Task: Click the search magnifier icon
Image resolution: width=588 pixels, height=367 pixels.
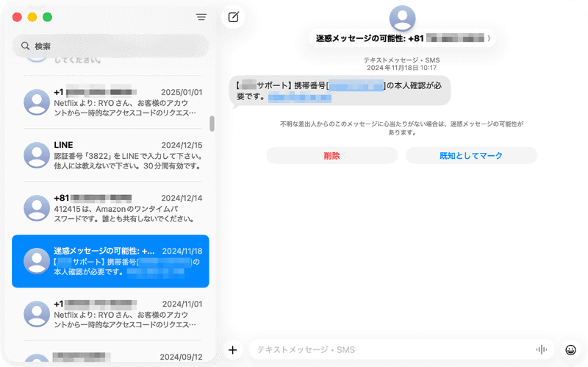Action: click(x=25, y=46)
